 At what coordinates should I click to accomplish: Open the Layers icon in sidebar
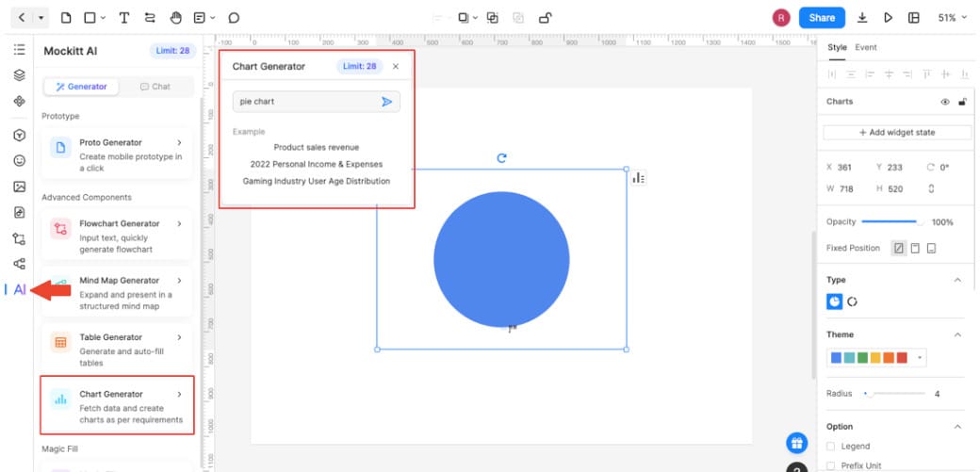click(x=20, y=75)
